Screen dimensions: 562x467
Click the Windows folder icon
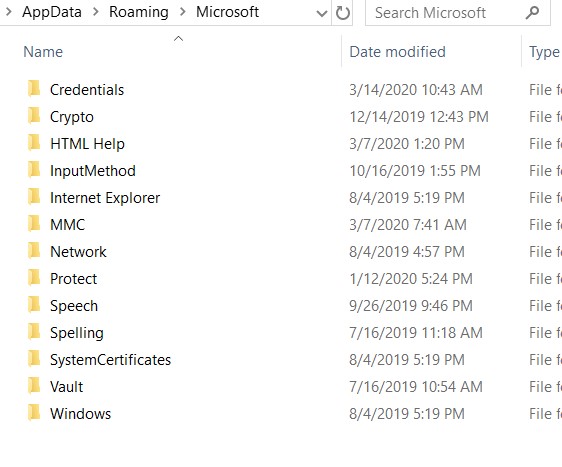tap(34, 413)
